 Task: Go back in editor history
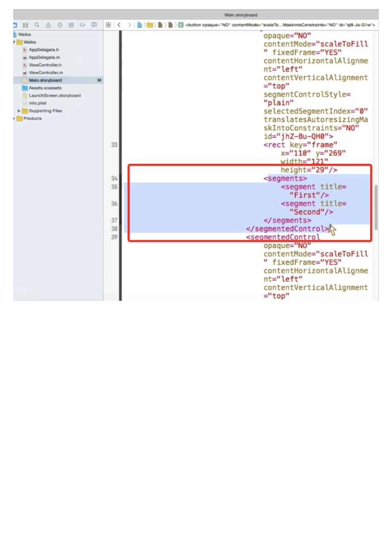[119, 25]
